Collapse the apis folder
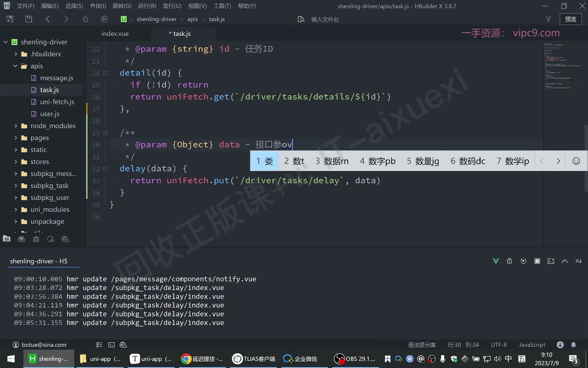 click(15, 66)
